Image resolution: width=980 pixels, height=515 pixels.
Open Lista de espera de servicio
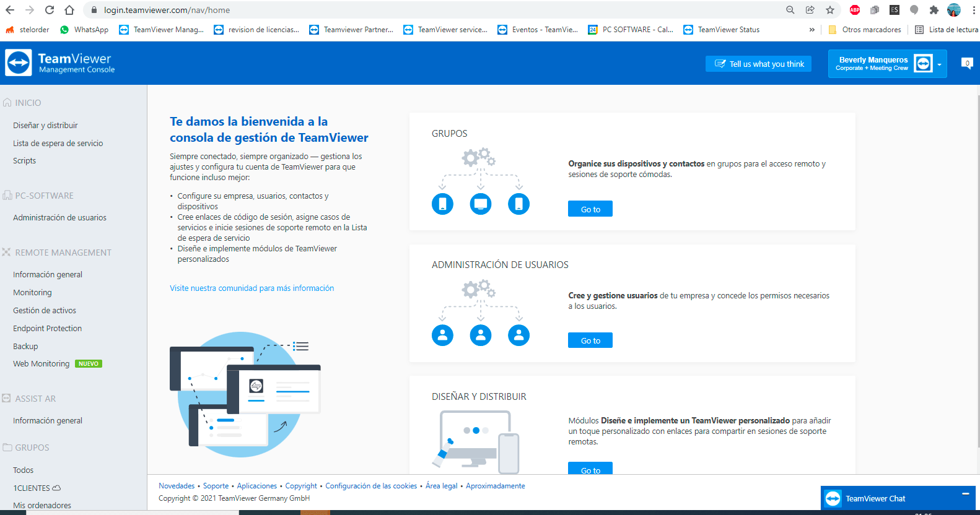(x=58, y=143)
